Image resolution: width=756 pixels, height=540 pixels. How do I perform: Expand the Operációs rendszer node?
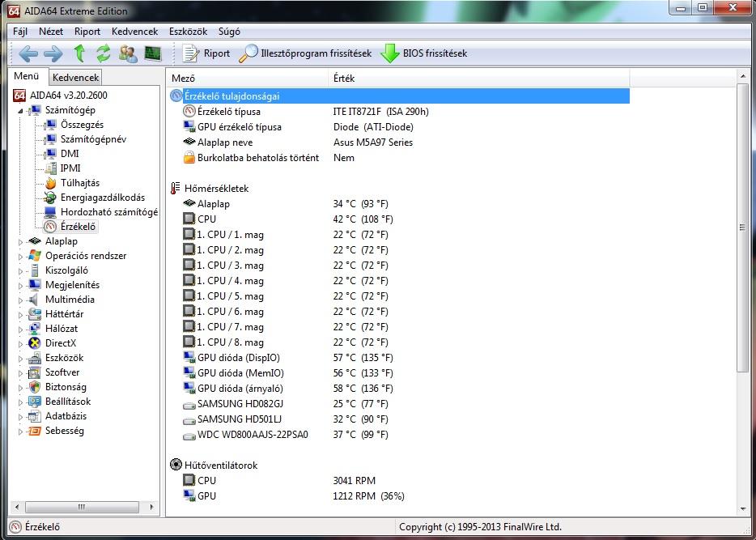pyautogui.click(x=21, y=257)
